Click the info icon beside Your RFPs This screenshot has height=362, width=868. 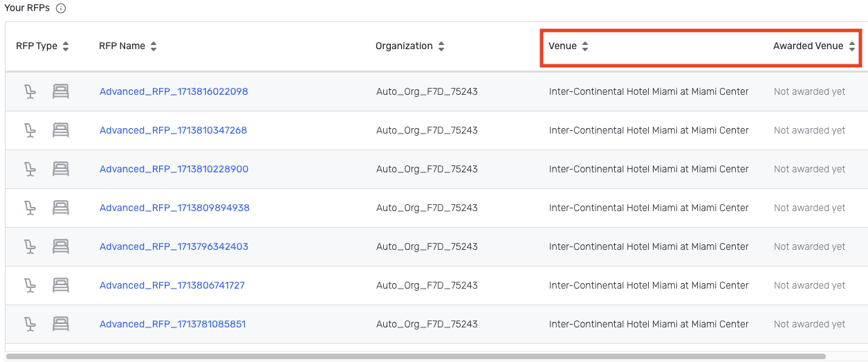pos(61,8)
